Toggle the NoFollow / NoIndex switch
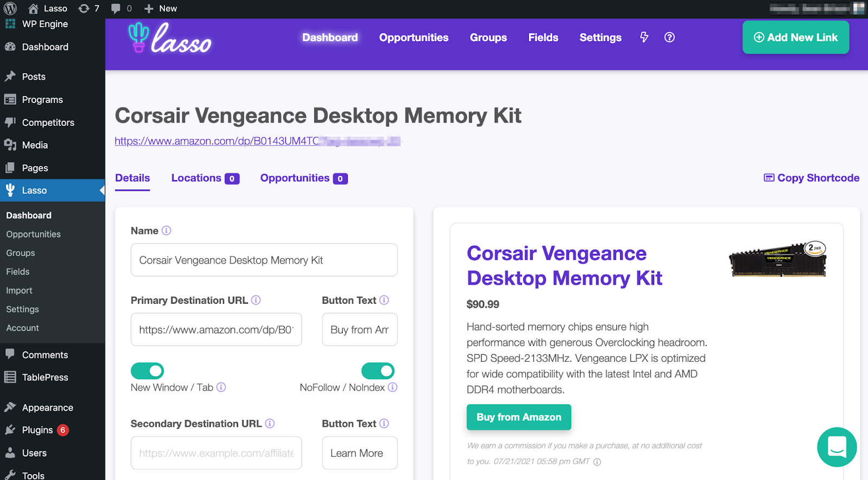The height and width of the screenshot is (480, 868). pyautogui.click(x=378, y=371)
